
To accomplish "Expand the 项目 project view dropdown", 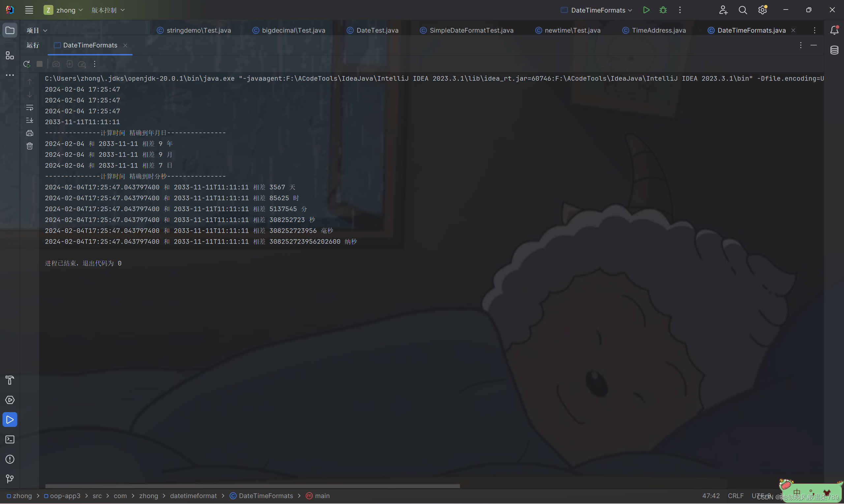I will (37, 30).
